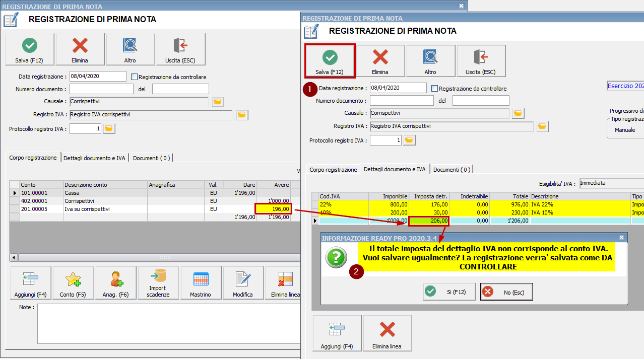Screen dimensions: 644x359
Task: Open Registro IVA folder lookup in right window
Action: pyautogui.click(x=542, y=126)
